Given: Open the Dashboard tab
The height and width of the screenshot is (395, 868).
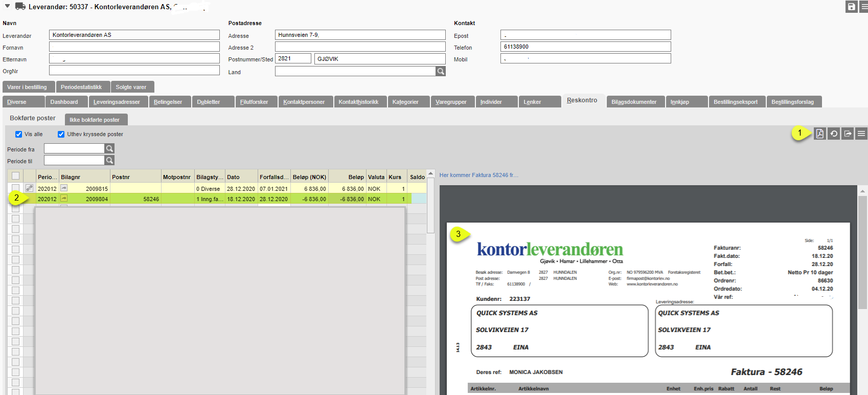Looking at the screenshot, I should pos(66,102).
